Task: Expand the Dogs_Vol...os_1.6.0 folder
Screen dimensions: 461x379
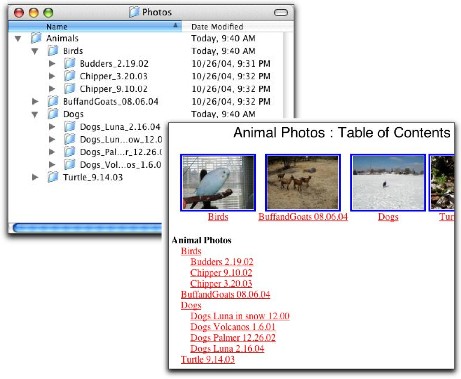Action: pyautogui.click(x=52, y=165)
